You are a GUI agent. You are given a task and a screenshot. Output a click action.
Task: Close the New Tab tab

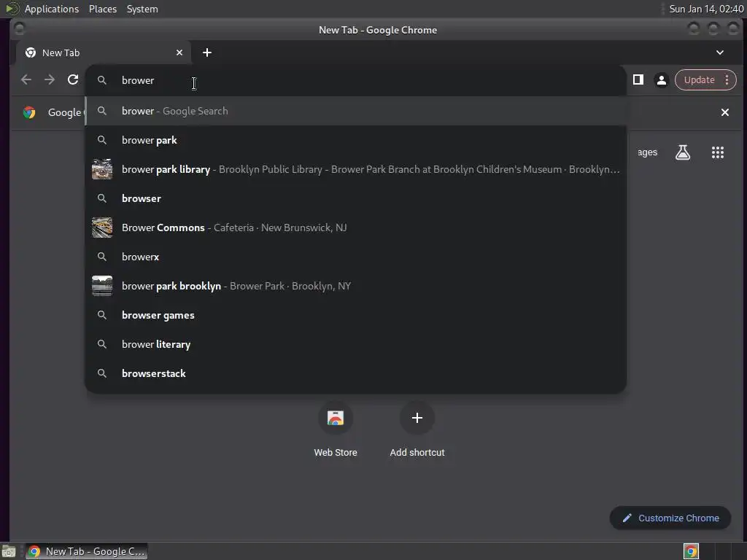click(x=179, y=52)
